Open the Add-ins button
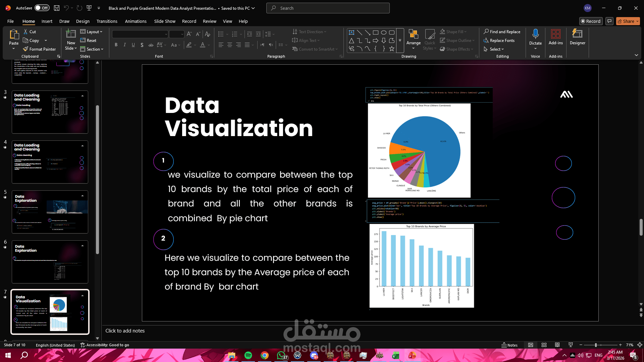This screenshot has height=362, width=644. point(555,37)
